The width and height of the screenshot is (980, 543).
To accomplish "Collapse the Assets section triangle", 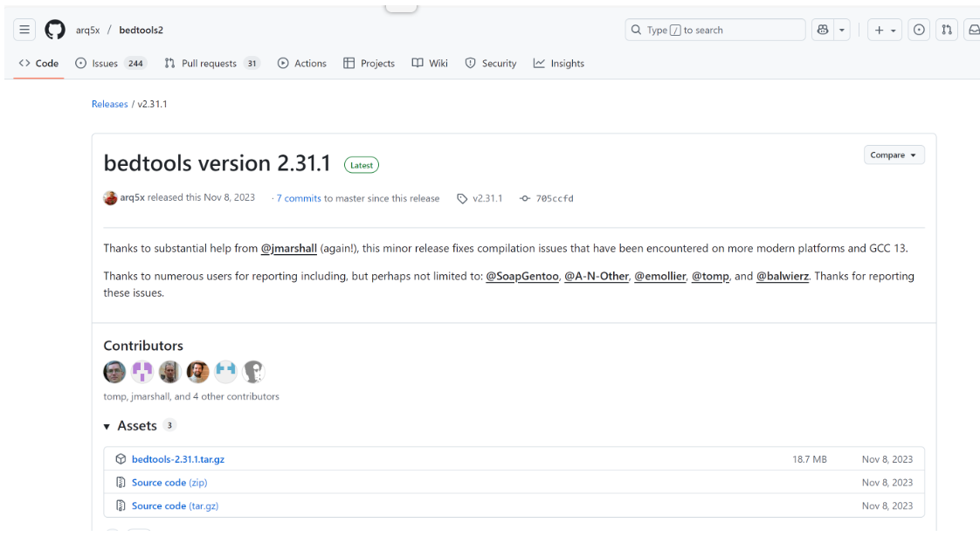I will click(x=107, y=426).
